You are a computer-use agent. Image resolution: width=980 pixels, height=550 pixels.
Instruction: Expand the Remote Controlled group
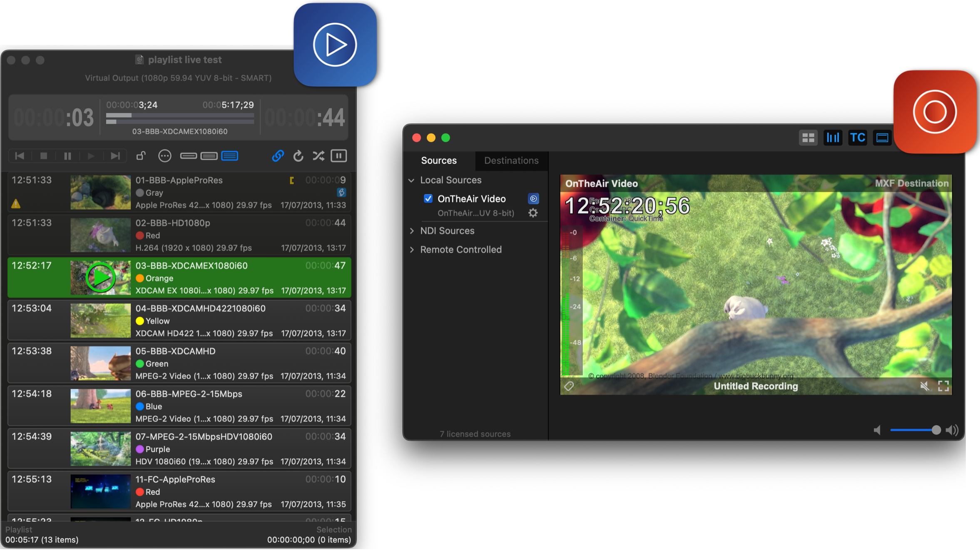tap(411, 250)
